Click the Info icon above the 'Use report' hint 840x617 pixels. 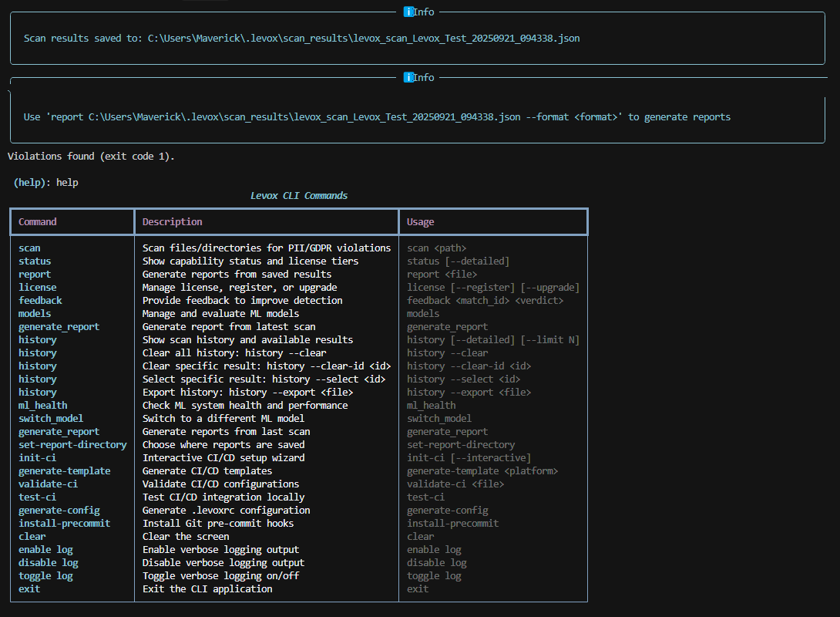coord(408,77)
